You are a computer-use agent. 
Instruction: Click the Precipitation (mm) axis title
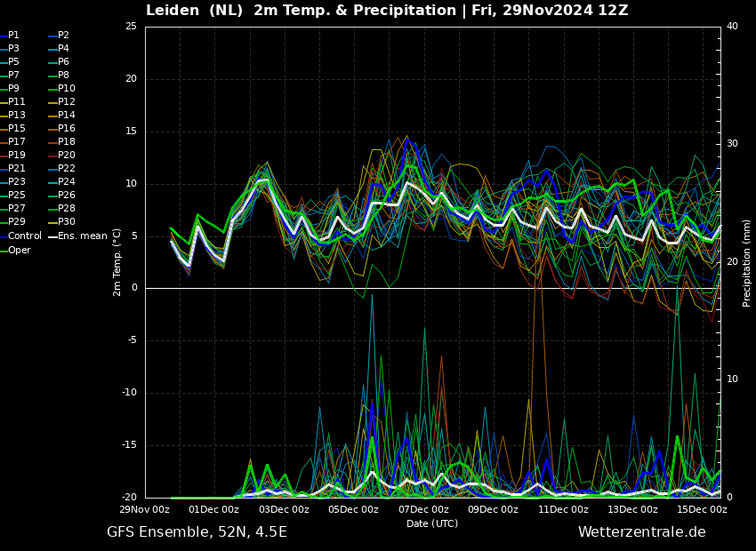(746, 263)
